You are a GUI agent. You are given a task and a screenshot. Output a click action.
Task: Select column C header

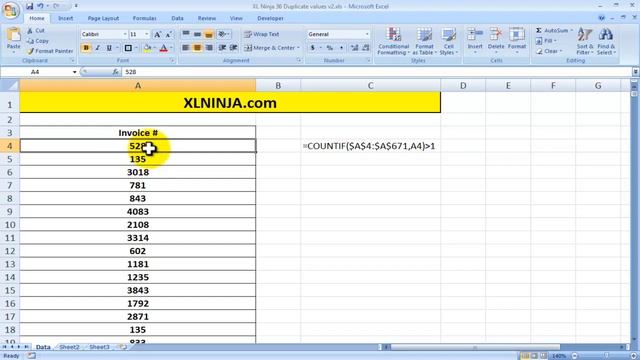(x=370, y=86)
